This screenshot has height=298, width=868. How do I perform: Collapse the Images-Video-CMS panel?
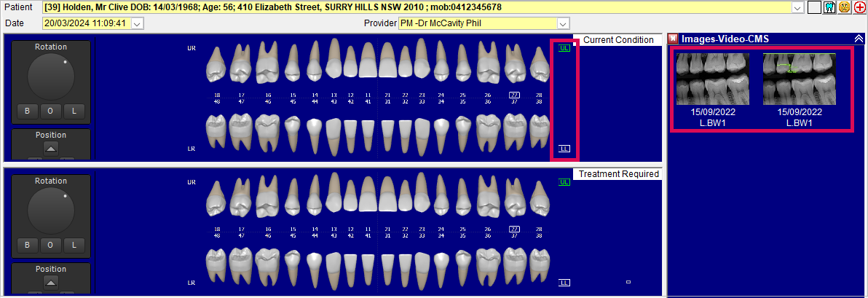(859, 39)
